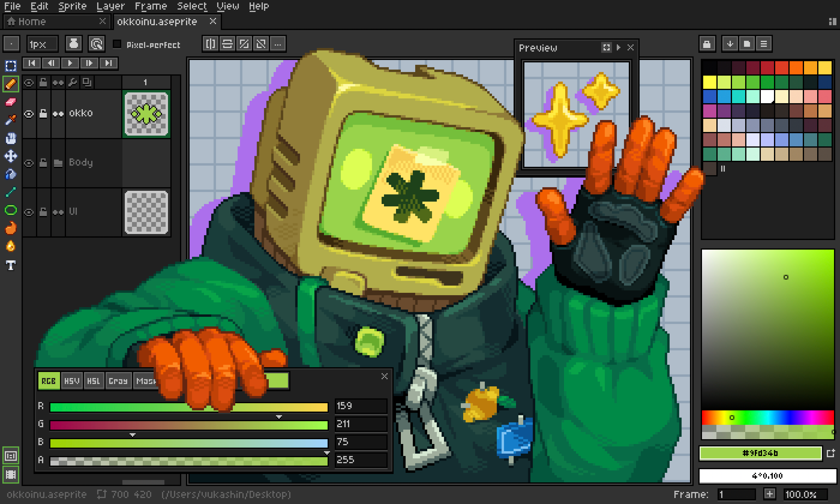This screenshot has width=840, height=504.
Task: Hide the okko layer
Action: pyautogui.click(x=29, y=113)
